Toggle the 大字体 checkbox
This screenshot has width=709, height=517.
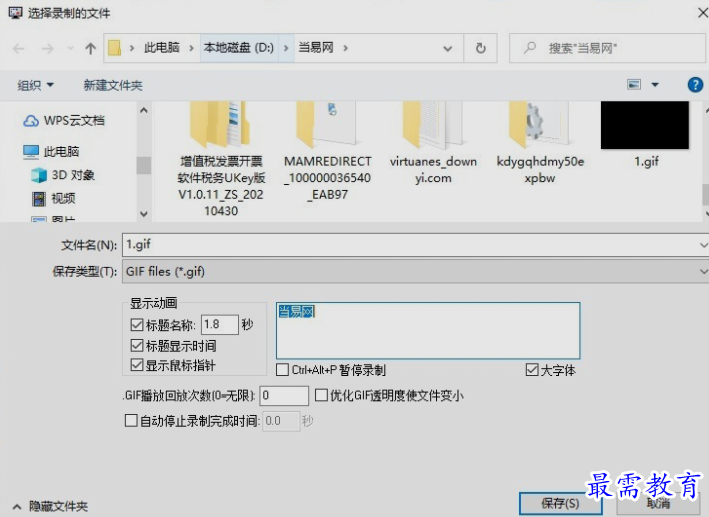(532, 370)
